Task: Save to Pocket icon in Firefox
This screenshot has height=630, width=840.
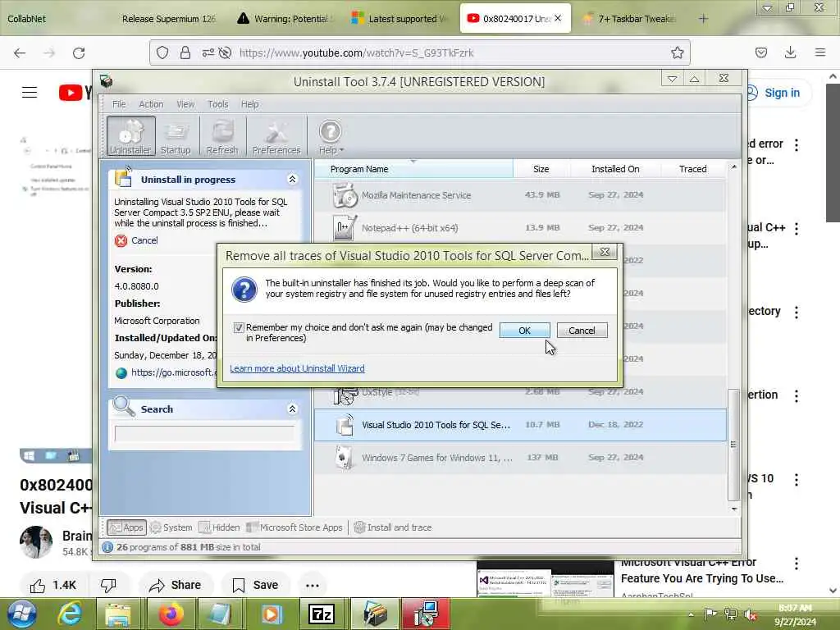Action: coord(760,52)
